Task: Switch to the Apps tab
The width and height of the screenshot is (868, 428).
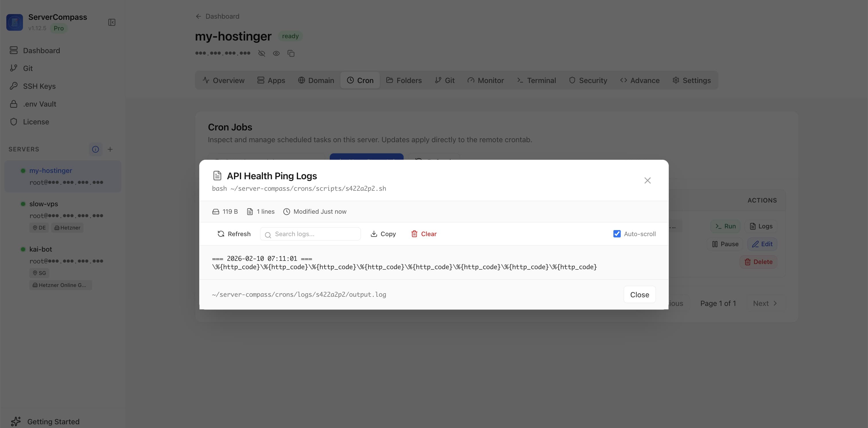Action: (x=271, y=80)
